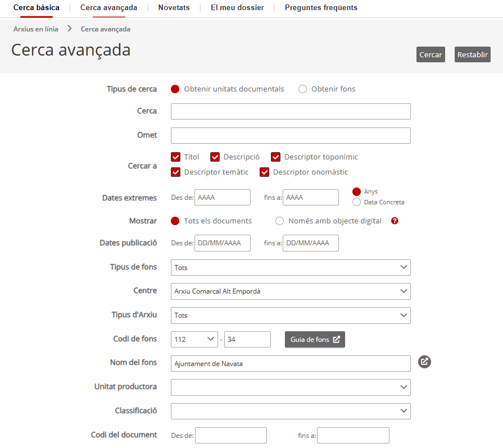Viewport: 503px width, 448px height.
Task: Open the Codi de fons 112 dropdown
Action: pyautogui.click(x=194, y=340)
